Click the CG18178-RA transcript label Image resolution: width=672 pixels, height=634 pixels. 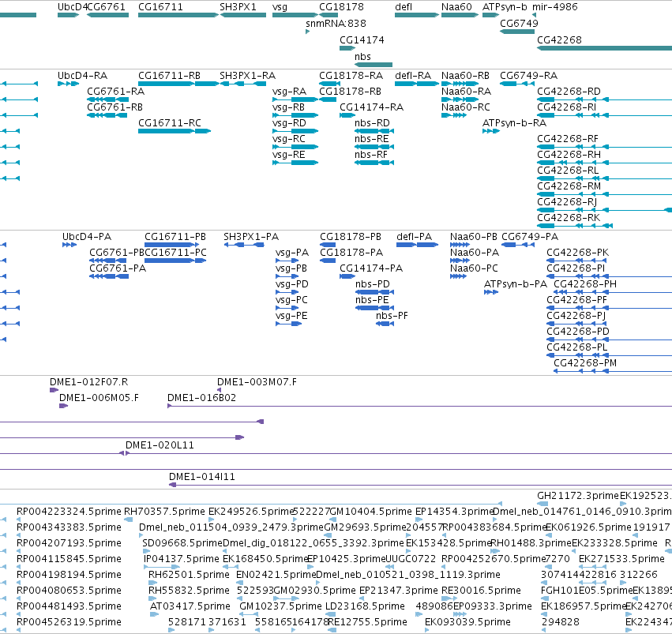[x=351, y=76]
